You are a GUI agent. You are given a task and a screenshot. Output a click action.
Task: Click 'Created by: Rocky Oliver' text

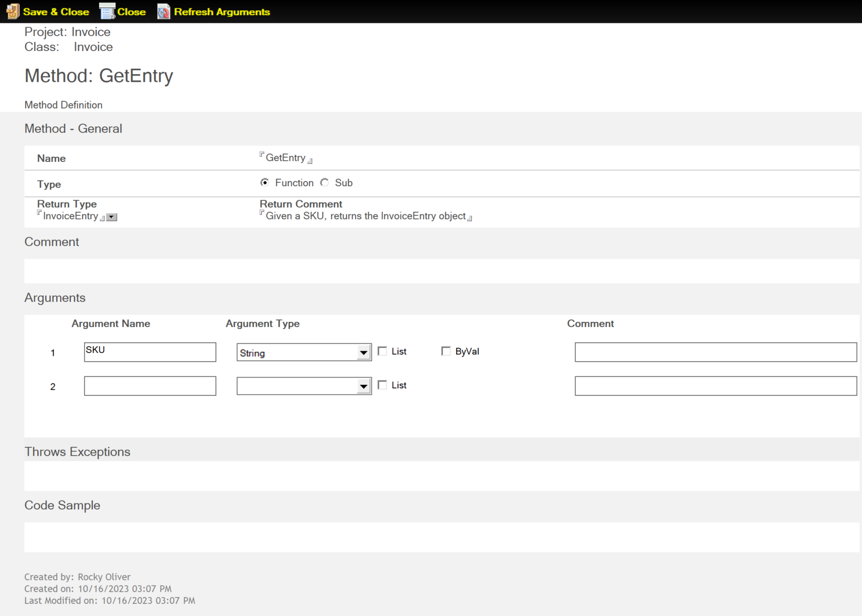click(x=78, y=577)
